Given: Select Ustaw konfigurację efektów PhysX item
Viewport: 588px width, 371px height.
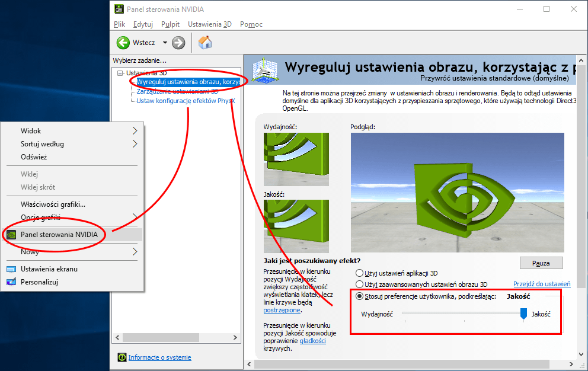Looking at the screenshot, I should pos(186,101).
